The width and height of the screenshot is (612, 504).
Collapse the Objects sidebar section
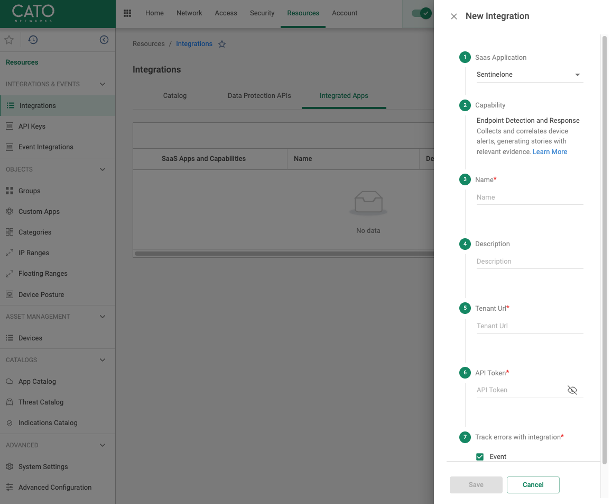pyautogui.click(x=102, y=169)
